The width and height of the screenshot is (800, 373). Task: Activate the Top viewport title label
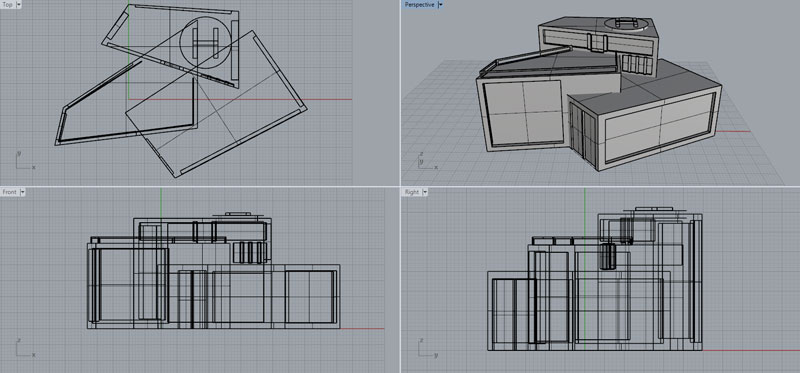[8, 4]
